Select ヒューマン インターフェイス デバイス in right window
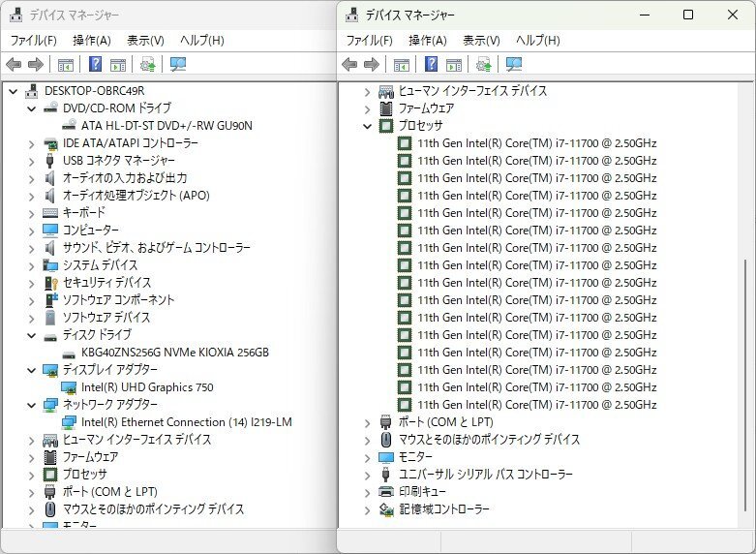This screenshot has width=756, height=554. [473, 91]
